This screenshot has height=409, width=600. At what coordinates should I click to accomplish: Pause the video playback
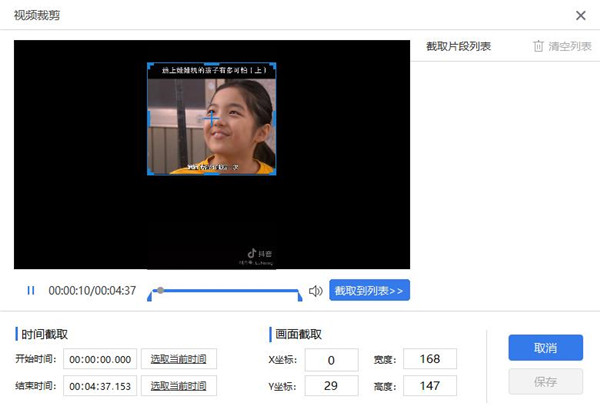point(31,291)
